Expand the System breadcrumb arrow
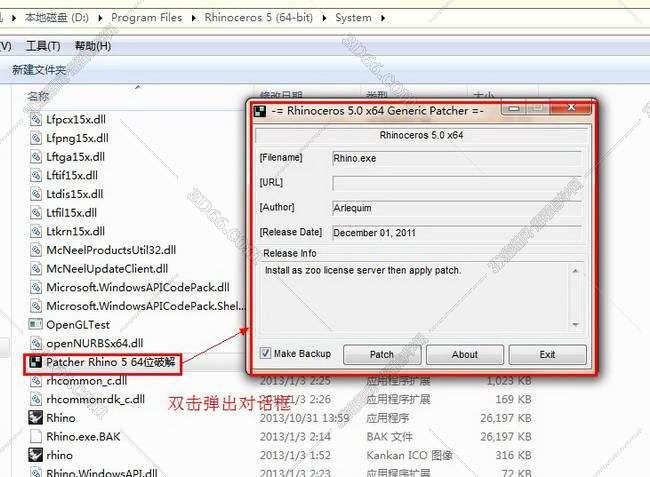650x477 pixels. coord(383,18)
